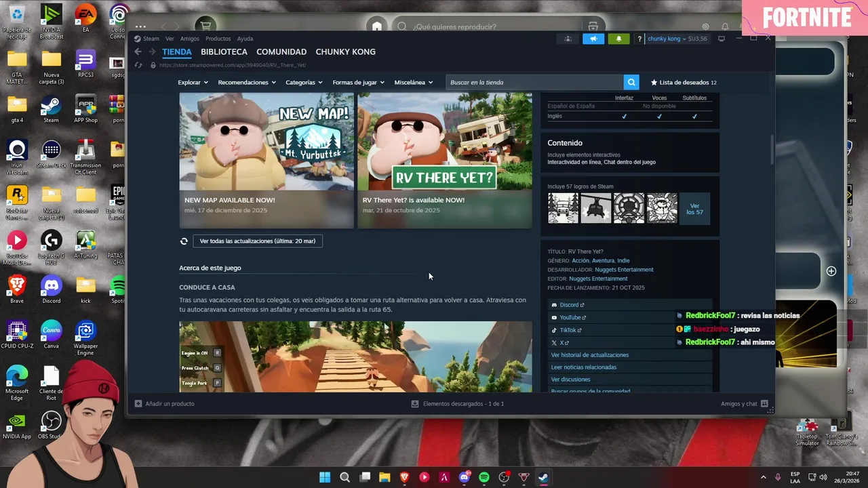Open Steam Deck desktop shortcut
The width and height of the screenshot is (868, 488).
[51, 155]
